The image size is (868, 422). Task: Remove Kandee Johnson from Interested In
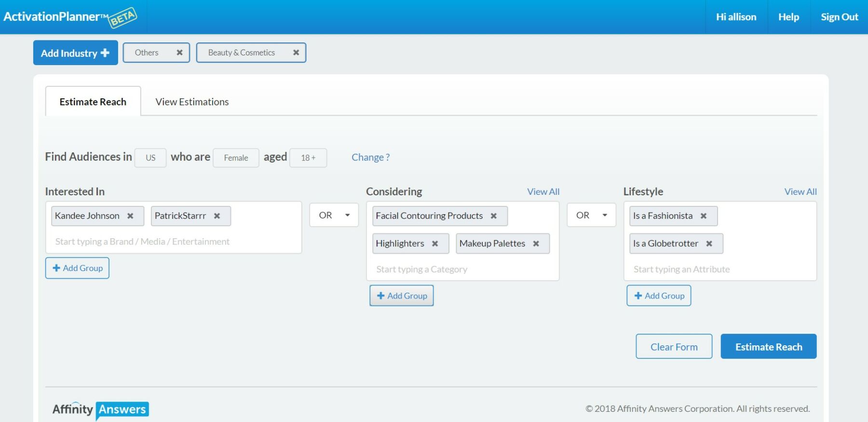[130, 216]
